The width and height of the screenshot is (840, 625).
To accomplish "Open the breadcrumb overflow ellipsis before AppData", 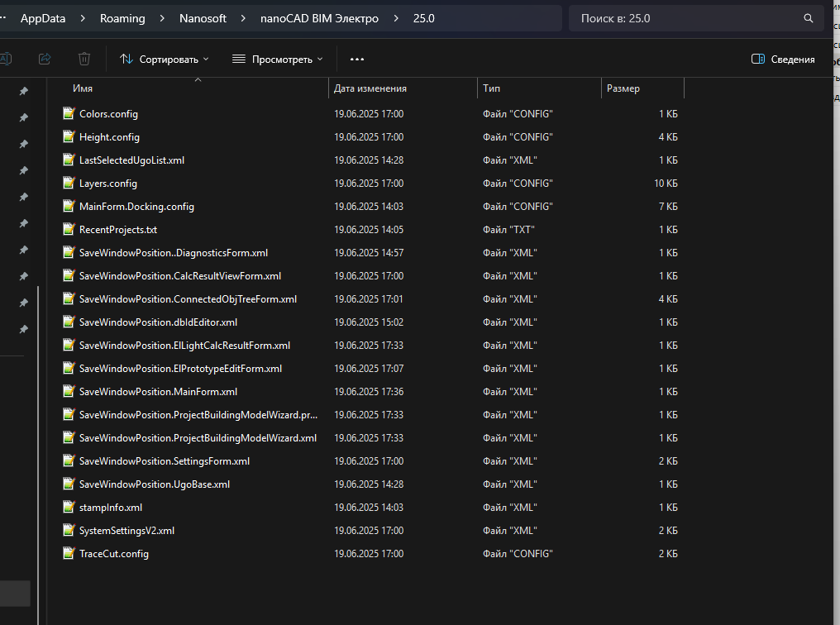I will pos(3,18).
